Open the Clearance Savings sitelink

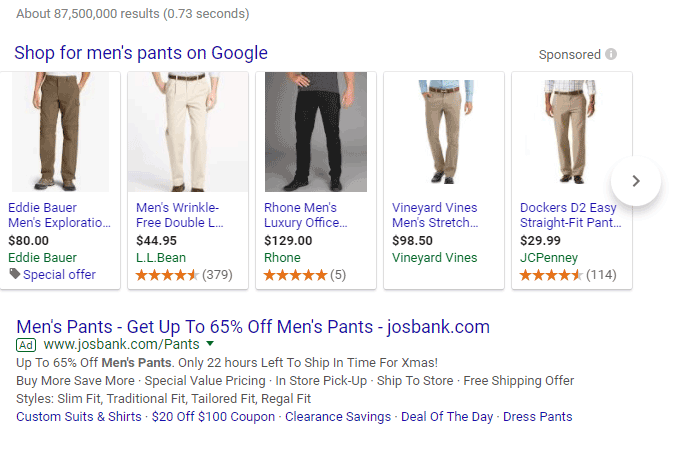tap(338, 416)
